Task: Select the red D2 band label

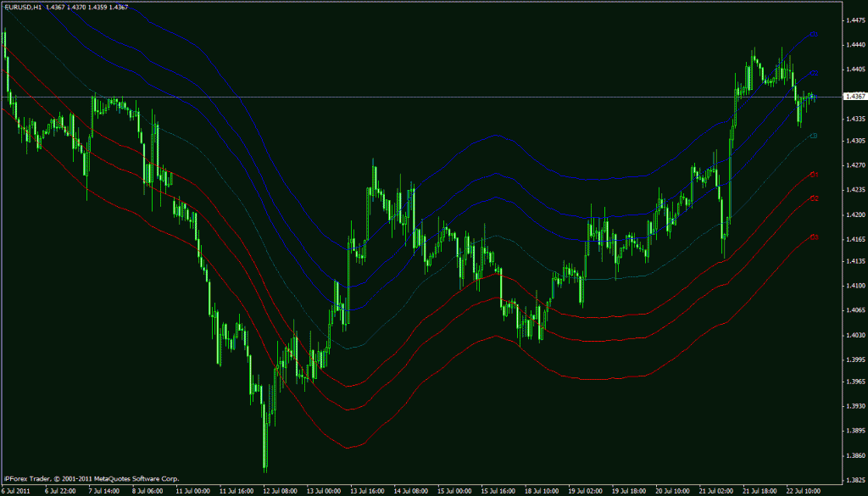Action: click(814, 198)
